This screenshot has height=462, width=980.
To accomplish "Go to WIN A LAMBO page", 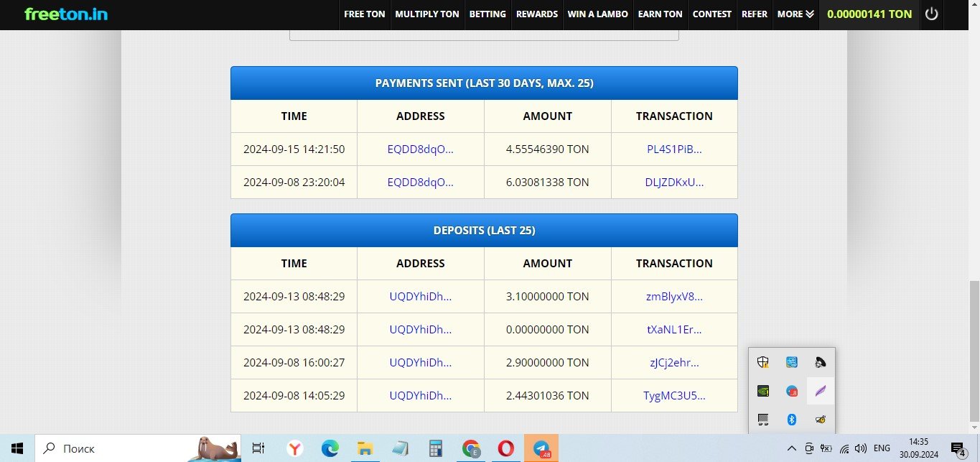I will pyautogui.click(x=597, y=14).
